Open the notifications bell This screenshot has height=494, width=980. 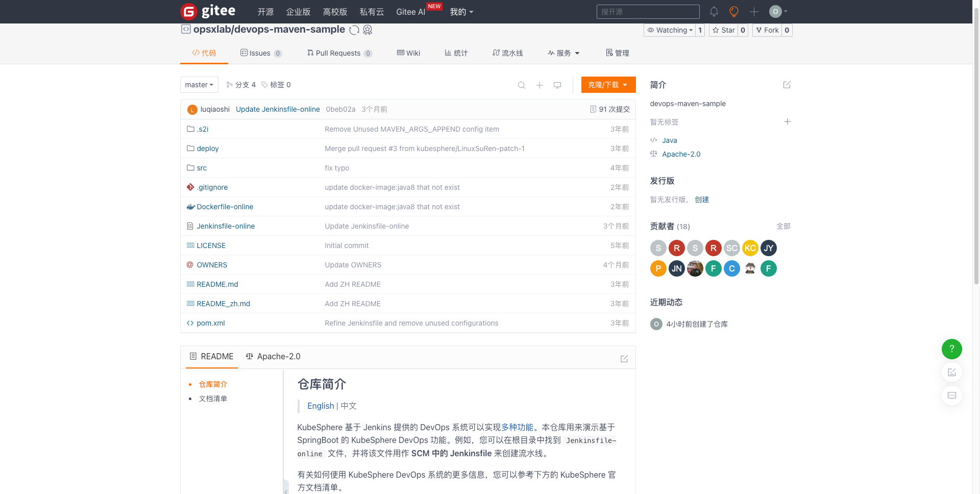[x=714, y=11]
